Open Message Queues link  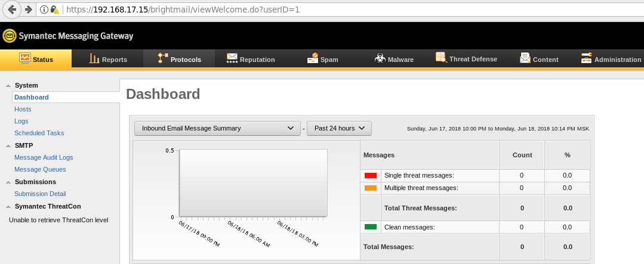40,169
